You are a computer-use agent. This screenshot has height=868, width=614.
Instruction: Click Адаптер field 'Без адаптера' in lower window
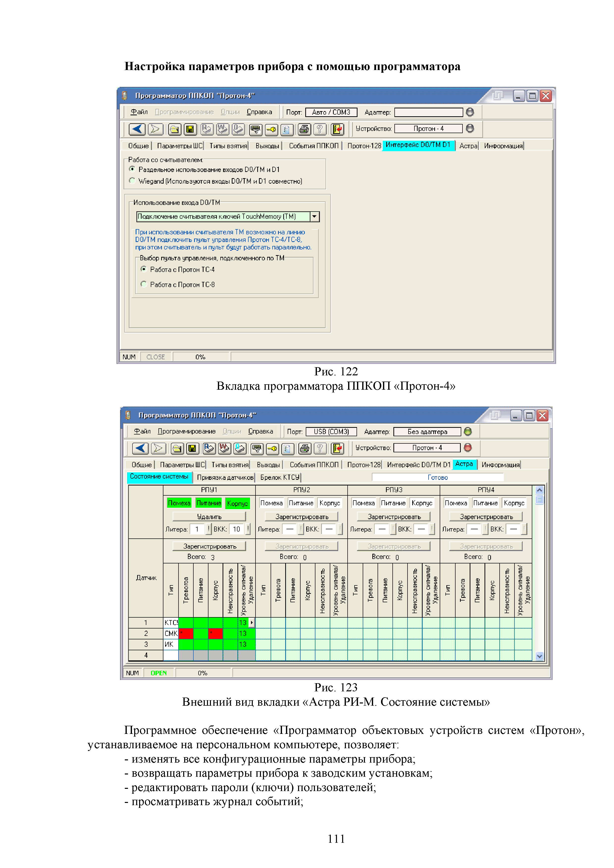[x=428, y=432]
